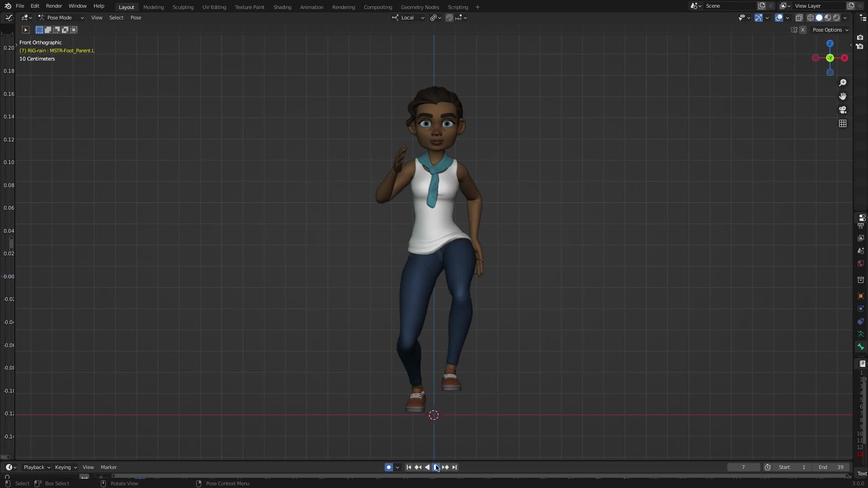Toggle X-ray mode in the viewport header
The height and width of the screenshot is (488, 868).
click(799, 18)
